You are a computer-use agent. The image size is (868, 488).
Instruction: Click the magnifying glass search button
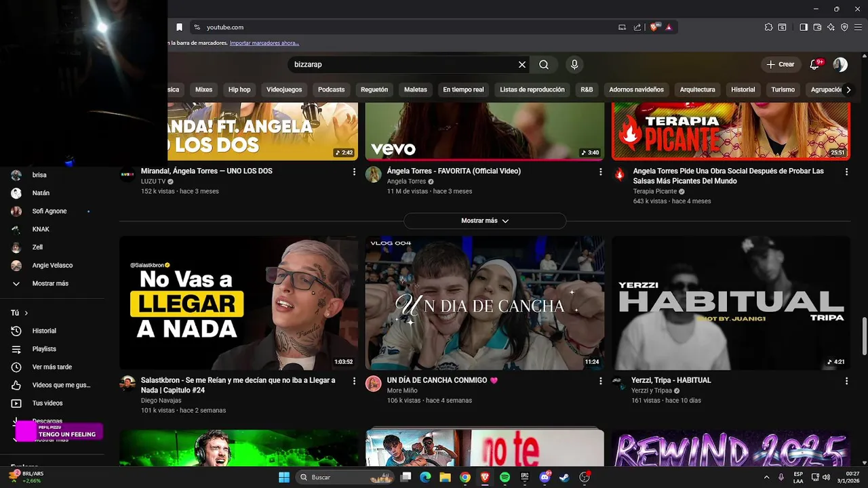[x=544, y=64]
